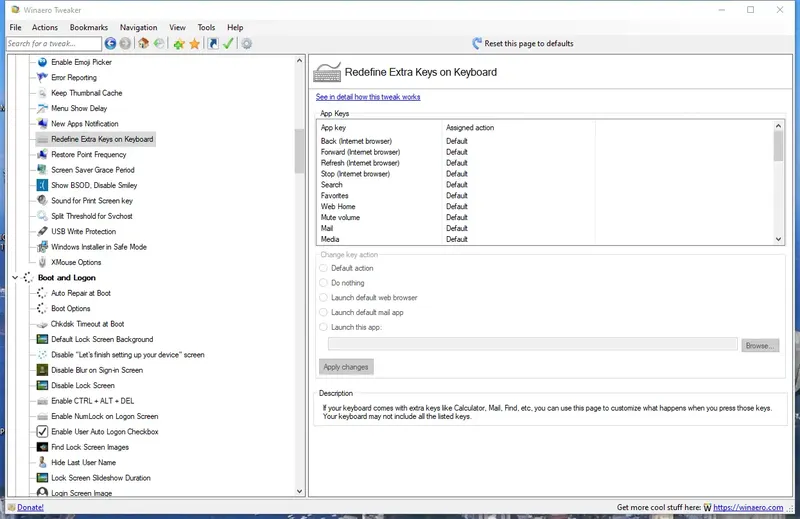
Task: Click the Disable Lock Screen icon
Action: [x=42, y=385]
